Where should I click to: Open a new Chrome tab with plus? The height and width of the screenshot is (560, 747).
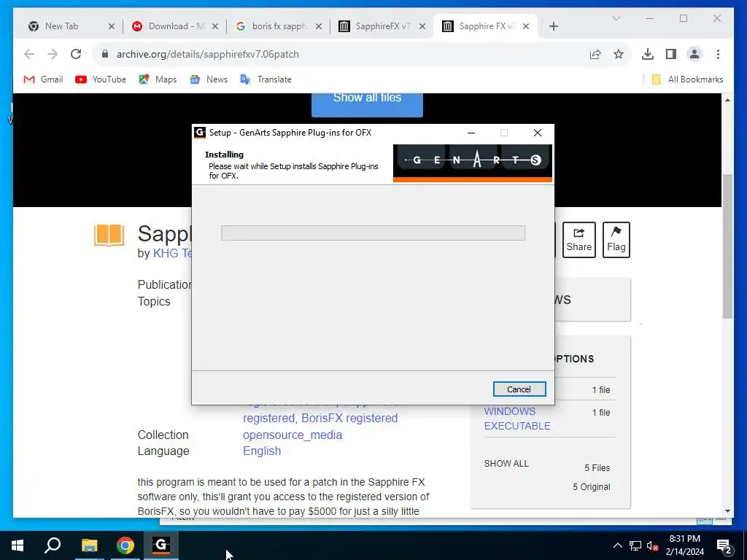coord(554,27)
